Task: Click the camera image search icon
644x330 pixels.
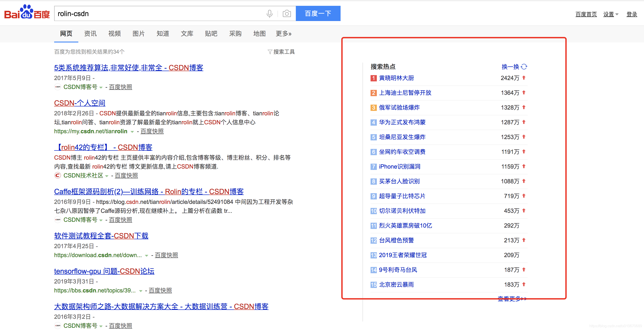Action: (x=286, y=13)
